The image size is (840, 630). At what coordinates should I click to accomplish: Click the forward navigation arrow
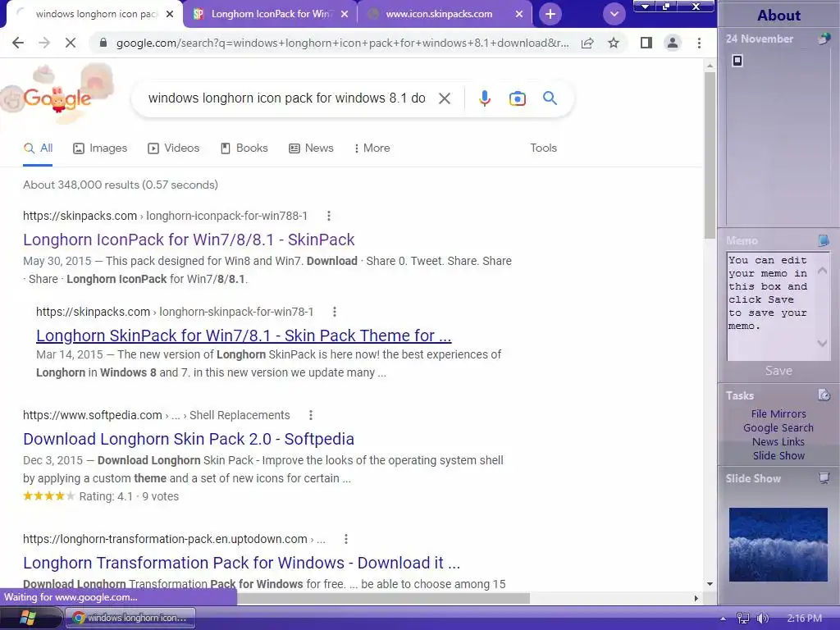(44, 43)
